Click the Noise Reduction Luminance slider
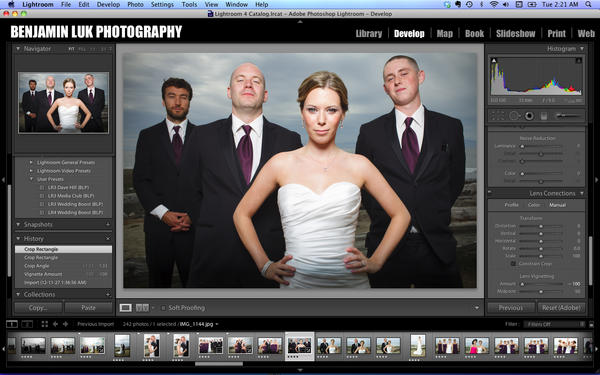600x375 pixels. (541, 146)
